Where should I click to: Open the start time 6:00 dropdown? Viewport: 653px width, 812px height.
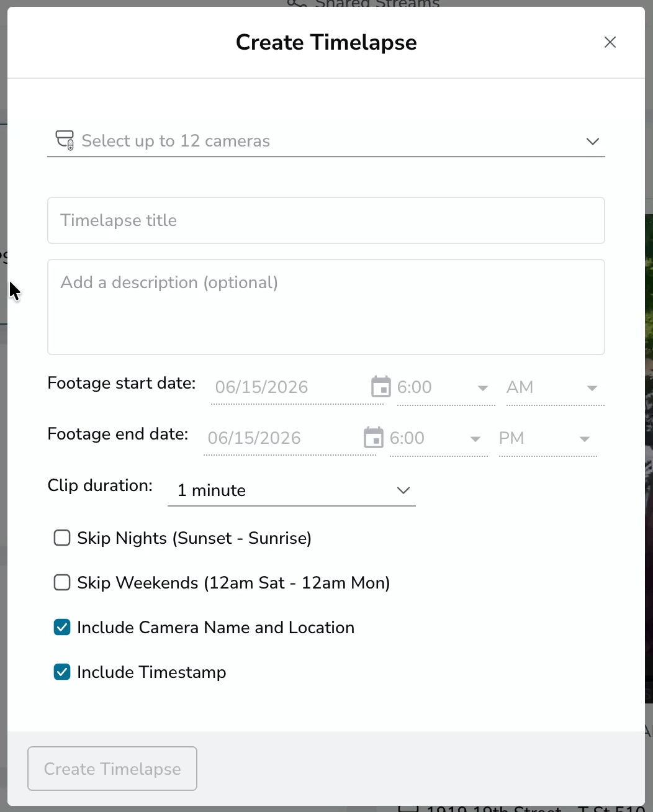click(x=446, y=387)
